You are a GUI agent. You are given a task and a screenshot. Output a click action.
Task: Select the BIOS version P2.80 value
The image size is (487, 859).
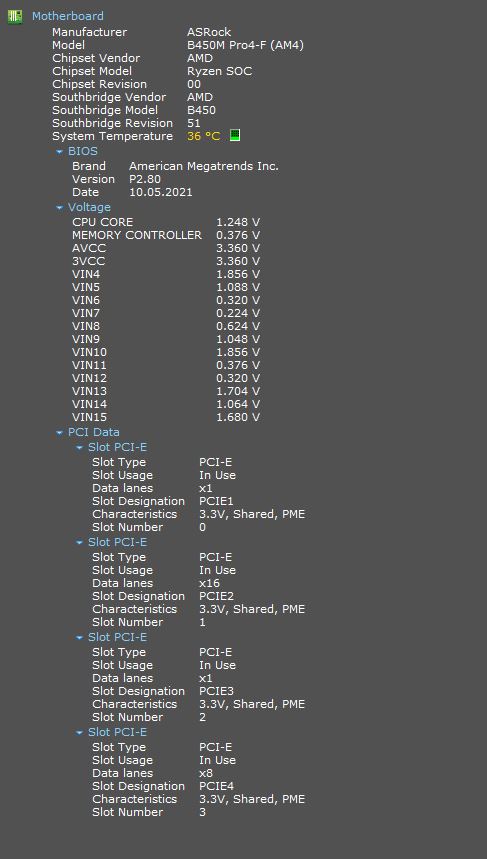click(145, 179)
